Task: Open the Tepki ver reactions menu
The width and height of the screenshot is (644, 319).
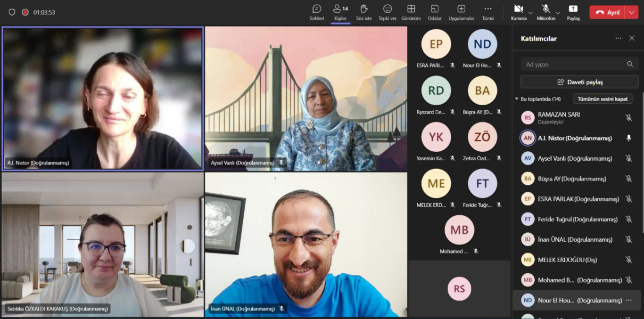Action: pos(387,12)
